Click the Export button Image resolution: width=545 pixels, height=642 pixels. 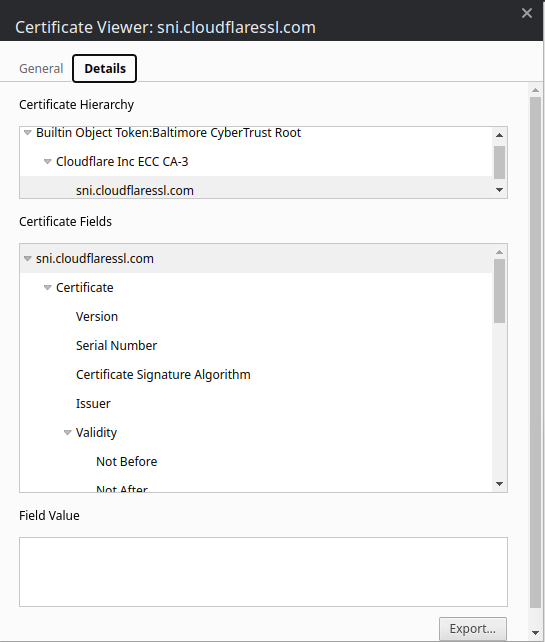coord(473,628)
